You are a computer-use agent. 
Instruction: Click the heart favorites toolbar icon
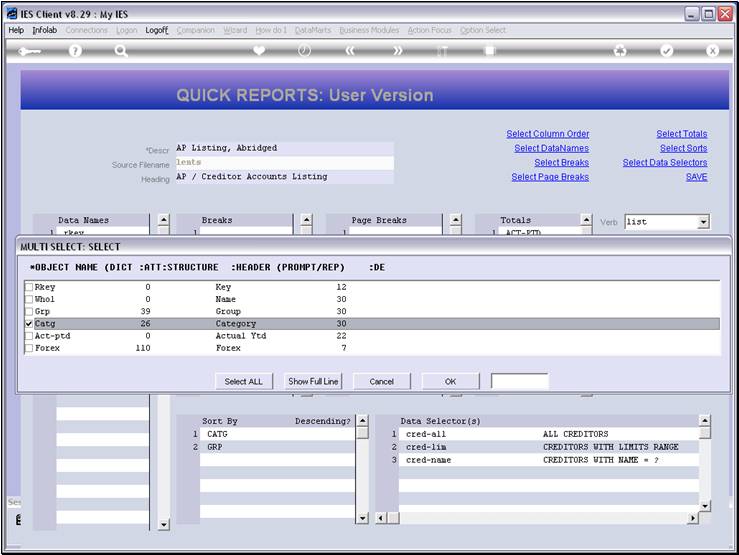tap(259, 50)
